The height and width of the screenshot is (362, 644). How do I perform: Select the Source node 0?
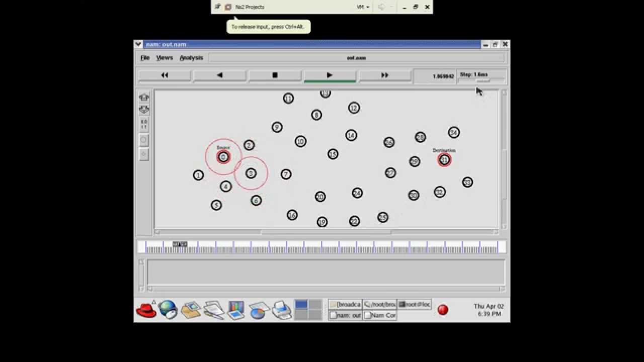[223, 157]
